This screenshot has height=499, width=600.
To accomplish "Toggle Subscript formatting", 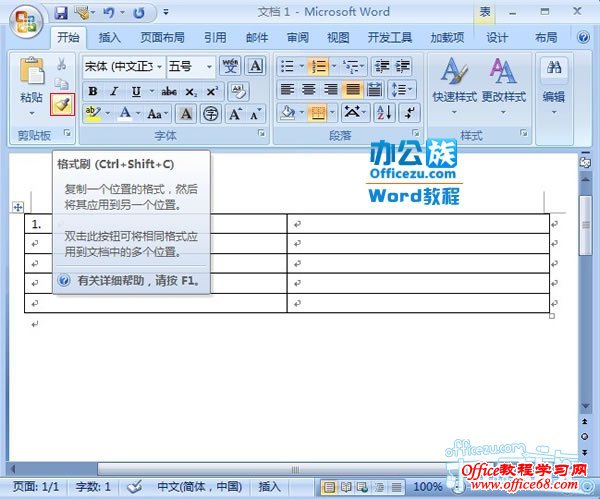I will pyautogui.click(x=191, y=91).
